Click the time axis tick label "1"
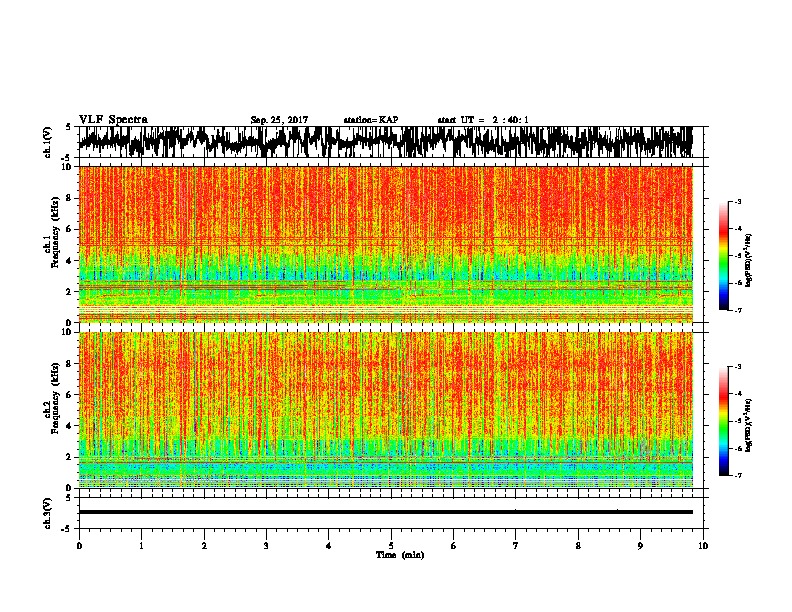 (x=141, y=546)
